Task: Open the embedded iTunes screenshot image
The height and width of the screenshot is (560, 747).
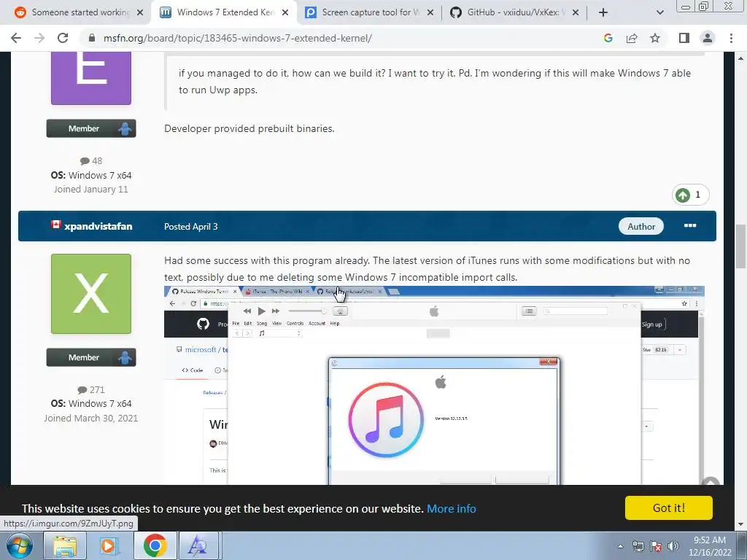Action: (434, 386)
